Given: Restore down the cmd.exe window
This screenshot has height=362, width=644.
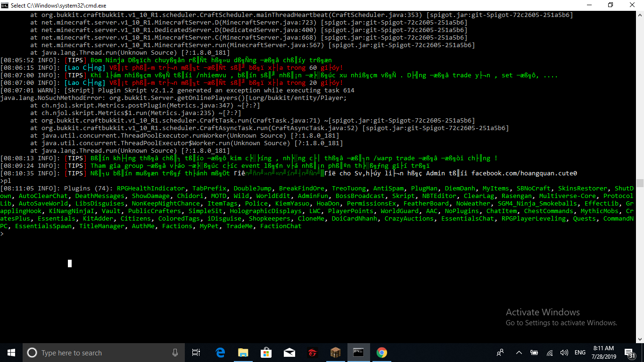Looking at the screenshot, I should [x=610, y=5].
